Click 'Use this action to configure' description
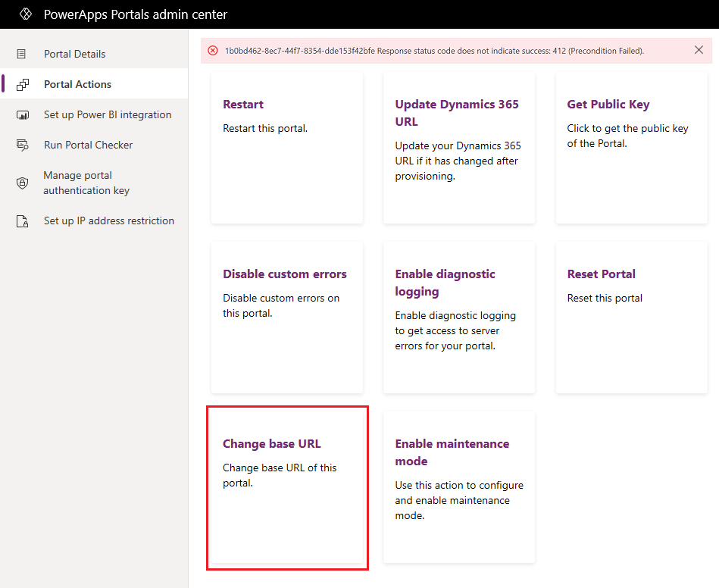Screen dimensions: 719x588 coord(459,500)
